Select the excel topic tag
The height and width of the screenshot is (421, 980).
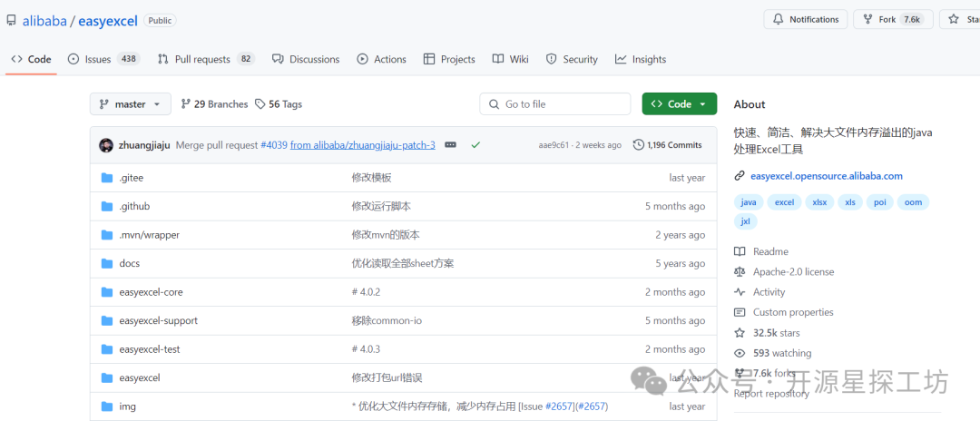click(x=784, y=202)
